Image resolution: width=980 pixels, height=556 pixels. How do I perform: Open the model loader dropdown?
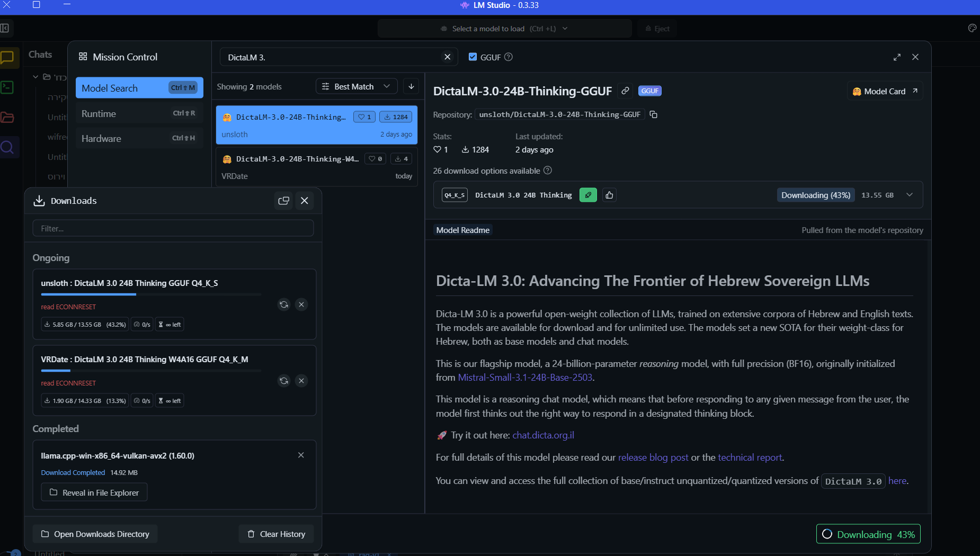coord(504,29)
